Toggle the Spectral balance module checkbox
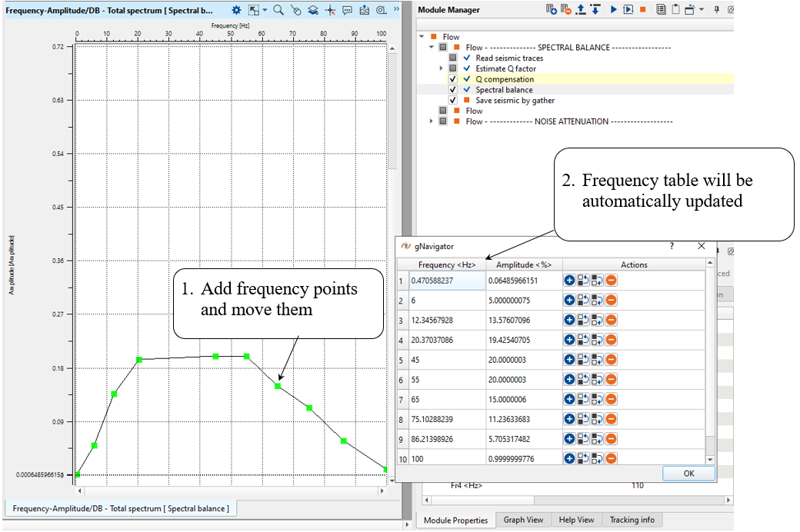Screen dimensions: 800x532 453,90
